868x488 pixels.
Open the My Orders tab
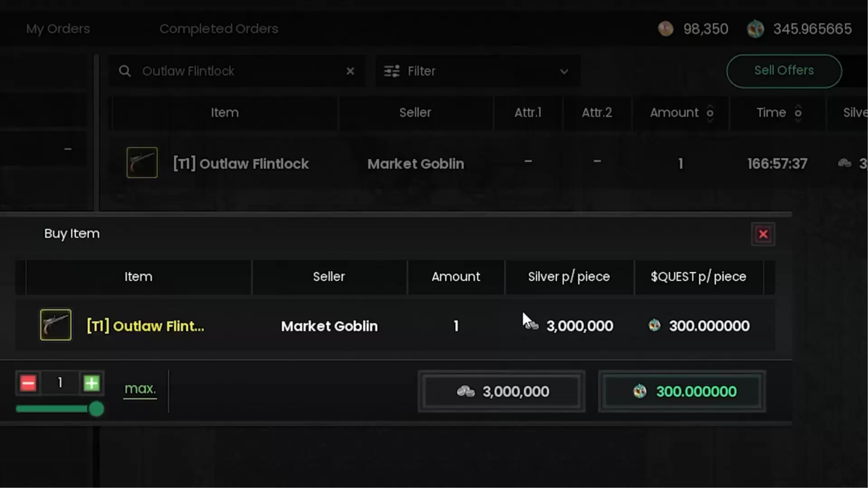coord(58,28)
